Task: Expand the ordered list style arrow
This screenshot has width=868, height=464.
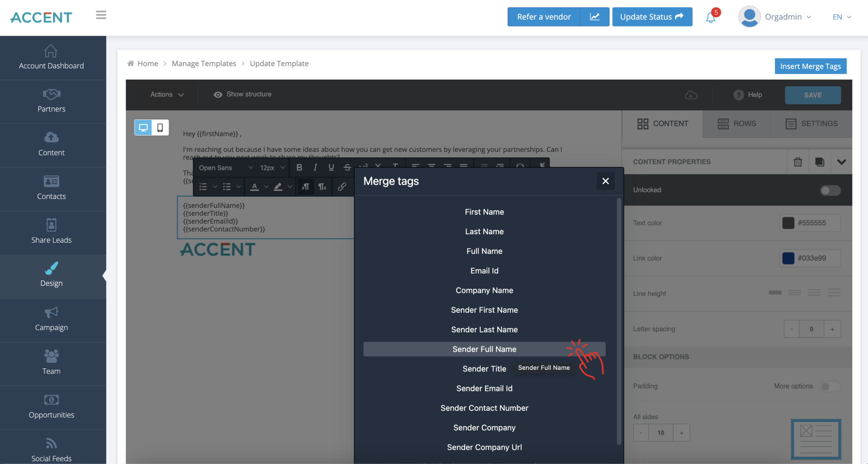Action: 215,187
